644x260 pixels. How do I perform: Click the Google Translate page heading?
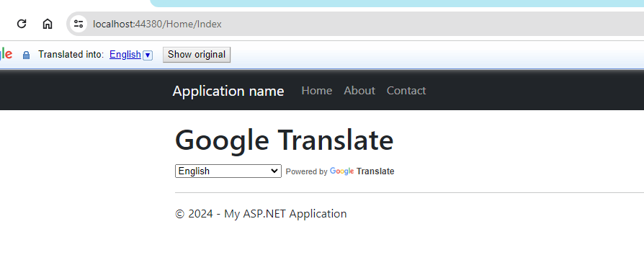point(285,140)
